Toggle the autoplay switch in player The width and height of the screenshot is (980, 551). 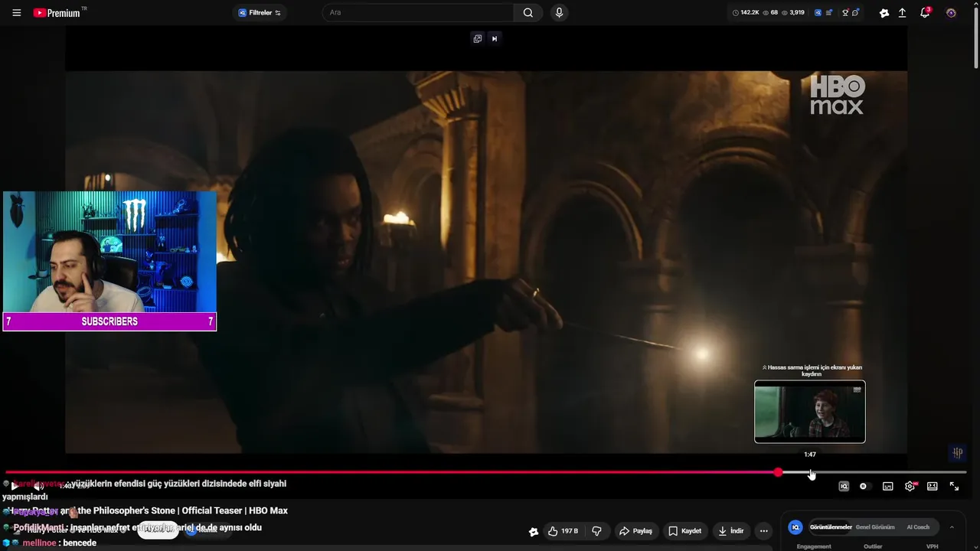click(864, 486)
